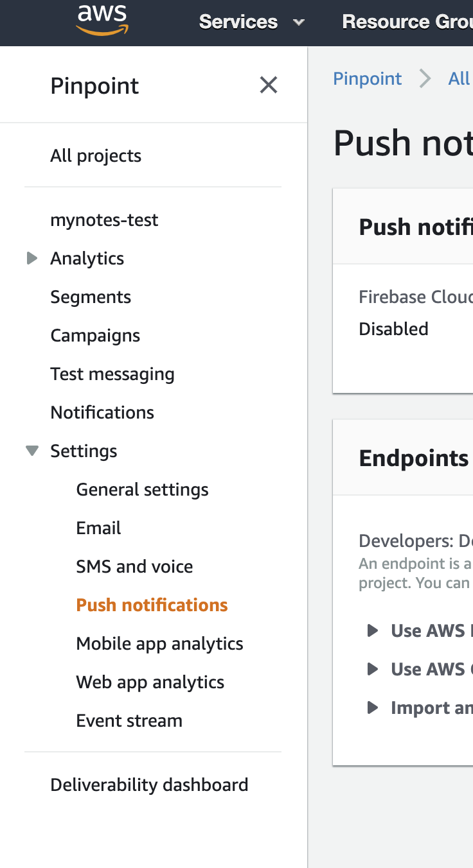Expand the second Use AWS disclosure triangle
The width and height of the screenshot is (473, 868).
(x=372, y=669)
